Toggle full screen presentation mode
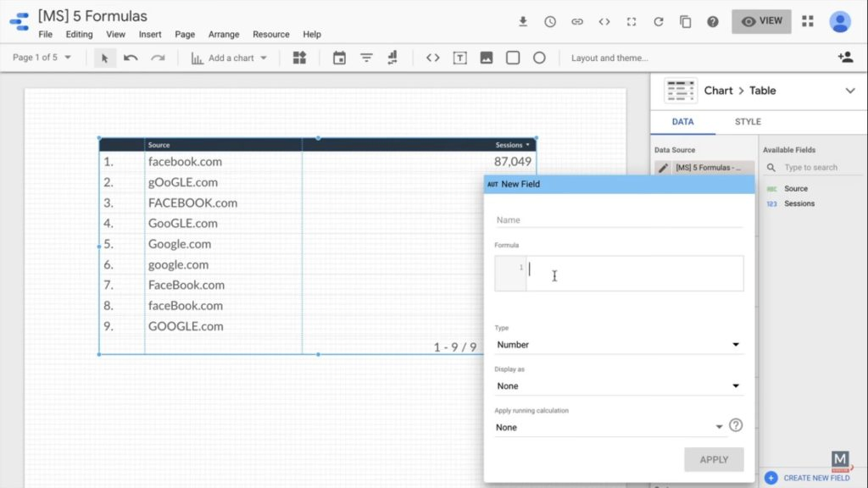 [632, 22]
